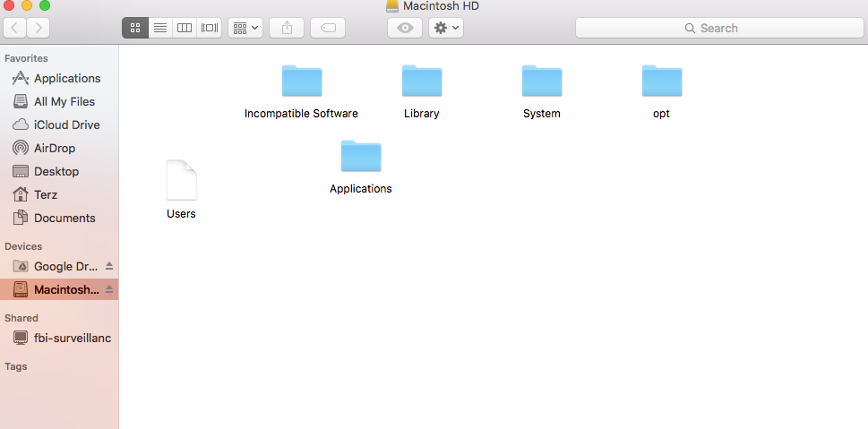Switch to Cover Flow view
Viewport: 868px width, 429px height.
(210, 28)
